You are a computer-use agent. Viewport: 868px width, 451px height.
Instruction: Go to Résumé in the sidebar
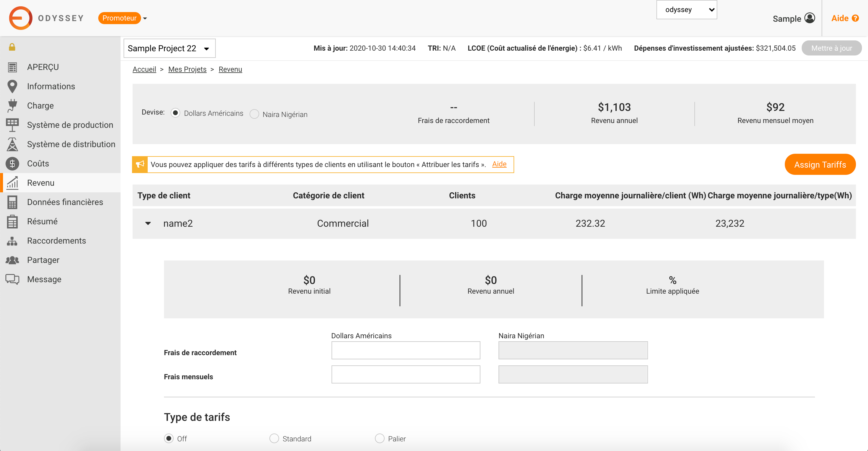coord(42,222)
